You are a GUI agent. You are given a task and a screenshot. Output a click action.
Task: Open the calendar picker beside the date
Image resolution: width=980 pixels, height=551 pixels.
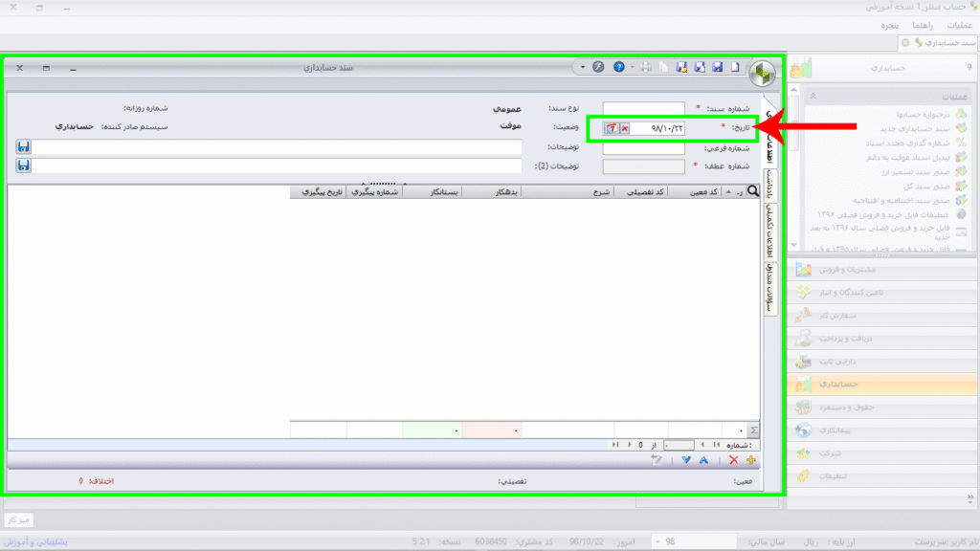click(x=612, y=128)
